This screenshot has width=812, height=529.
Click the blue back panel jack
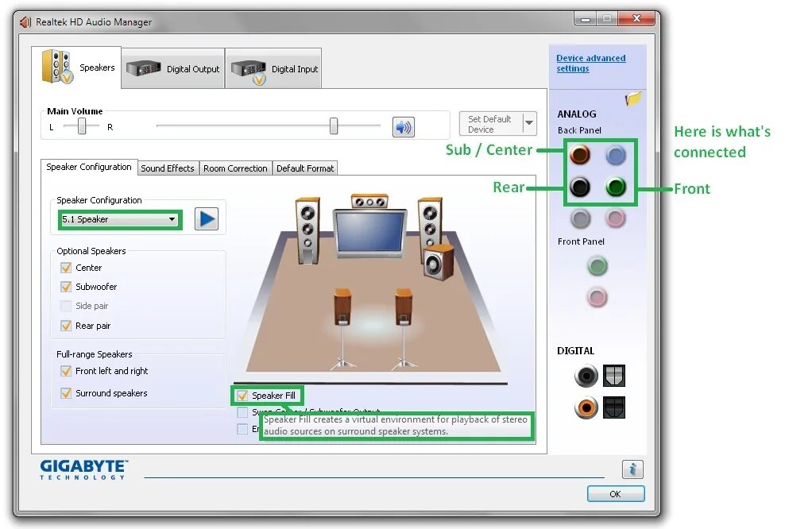coord(615,155)
